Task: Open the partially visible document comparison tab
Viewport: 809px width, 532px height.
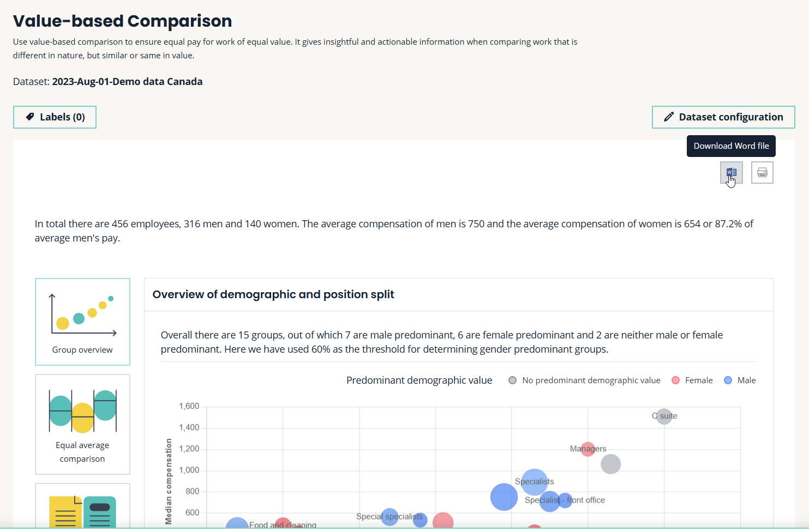Action: pyautogui.click(x=82, y=507)
